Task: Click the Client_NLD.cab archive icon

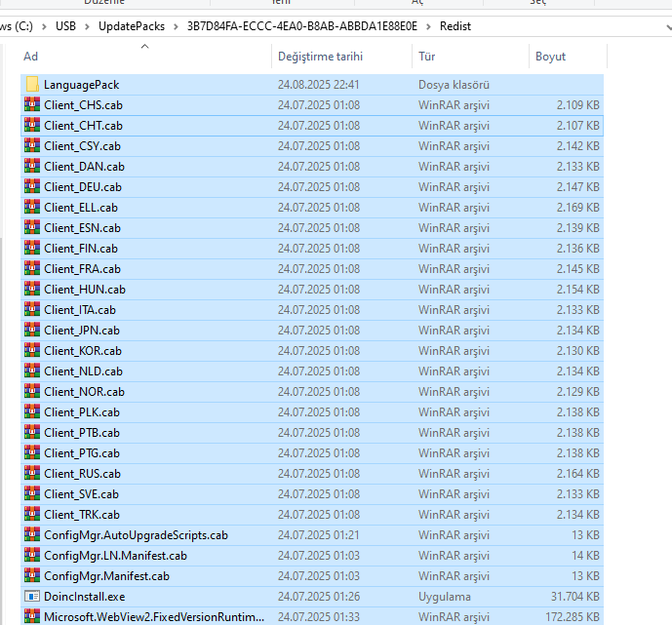Action: pos(32,371)
